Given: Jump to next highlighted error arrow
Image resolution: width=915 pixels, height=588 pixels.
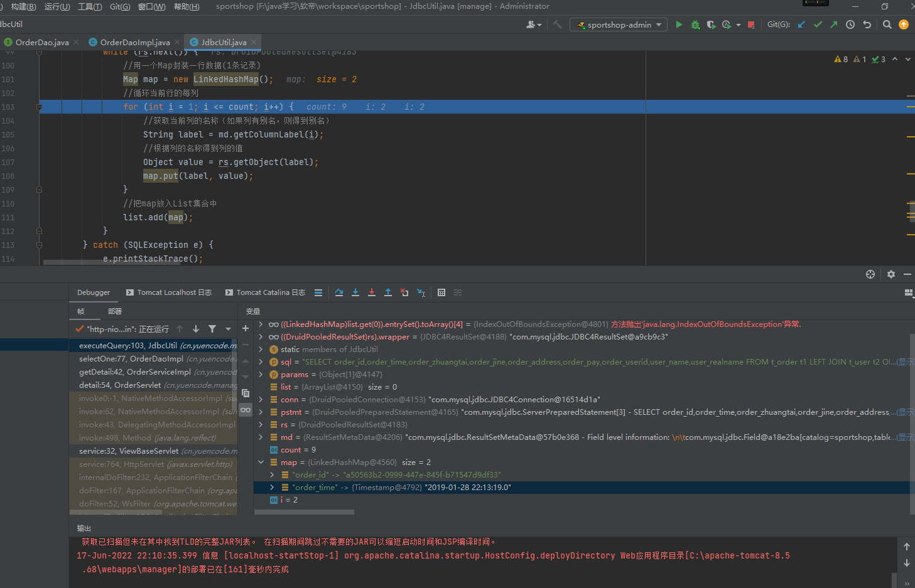Looking at the screenshot, I should point(908,59).
